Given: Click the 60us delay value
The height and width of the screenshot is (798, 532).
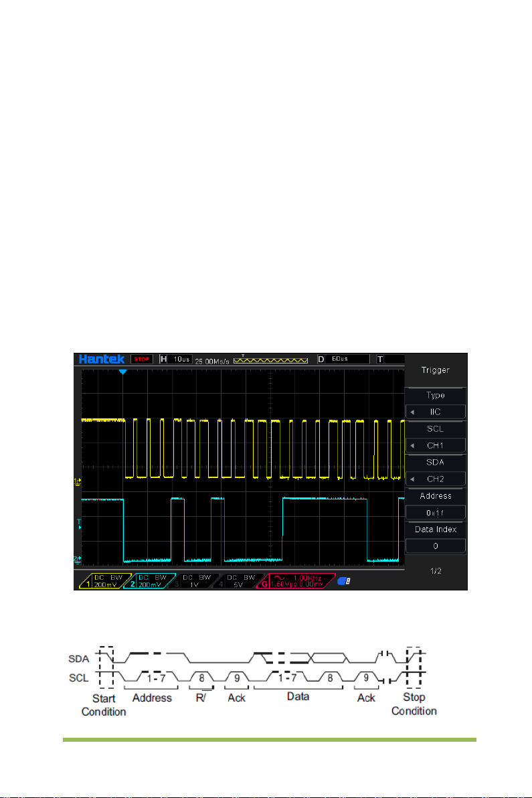Looking at the screenshot, I should pyautogui.click(x=340, y=359).
